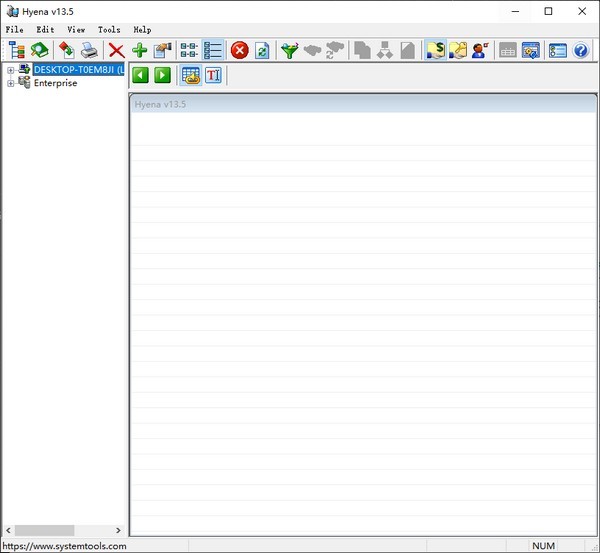The width and height of the screenshot is (600, 553).
Task: Click the red X delete icon
Action: 116,50
